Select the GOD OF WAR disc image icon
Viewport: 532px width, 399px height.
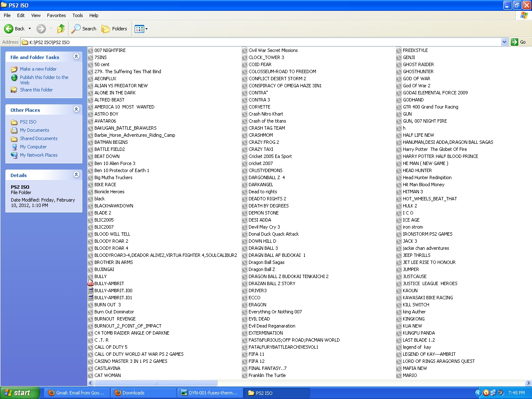(x=399, y=79)
